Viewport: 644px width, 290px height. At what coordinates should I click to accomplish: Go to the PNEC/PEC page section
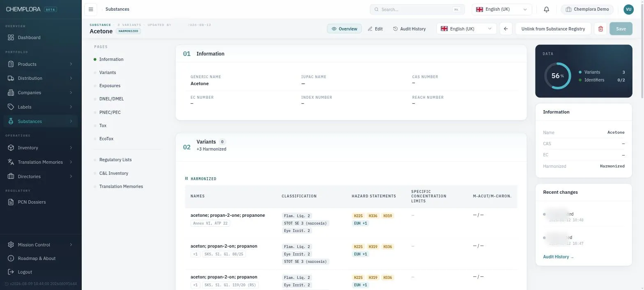click(x=110, y=112)
